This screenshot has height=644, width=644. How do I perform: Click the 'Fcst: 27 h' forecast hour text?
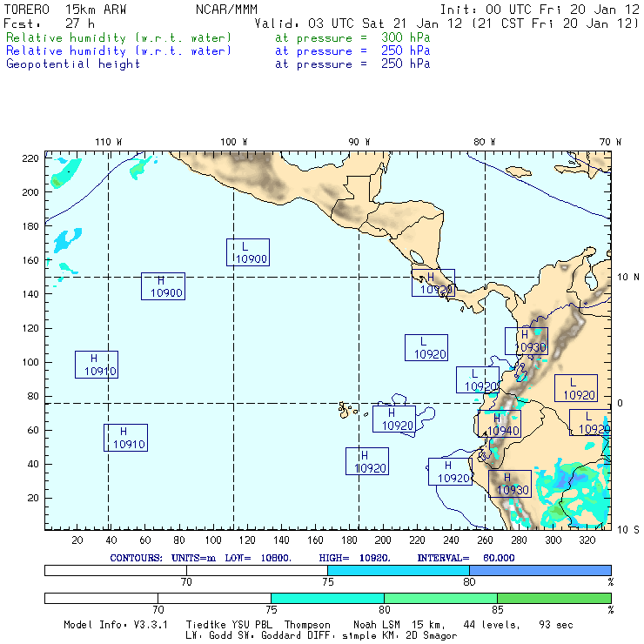pos(49,23)
